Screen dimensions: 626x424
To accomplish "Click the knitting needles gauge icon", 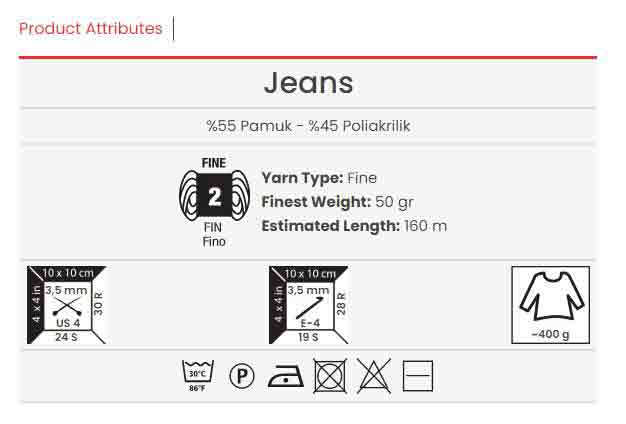I will tap(67, 305).
